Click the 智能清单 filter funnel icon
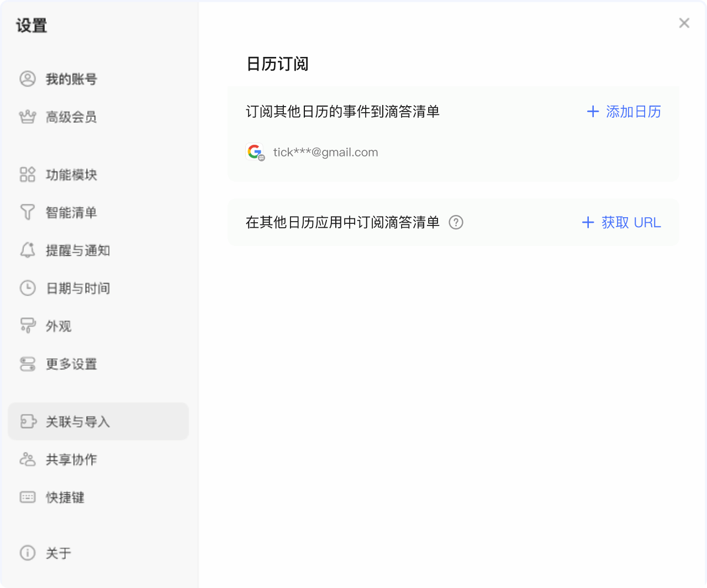Image resolution: width=707 pixels, height=588 pixels. [x=28, y=212]
